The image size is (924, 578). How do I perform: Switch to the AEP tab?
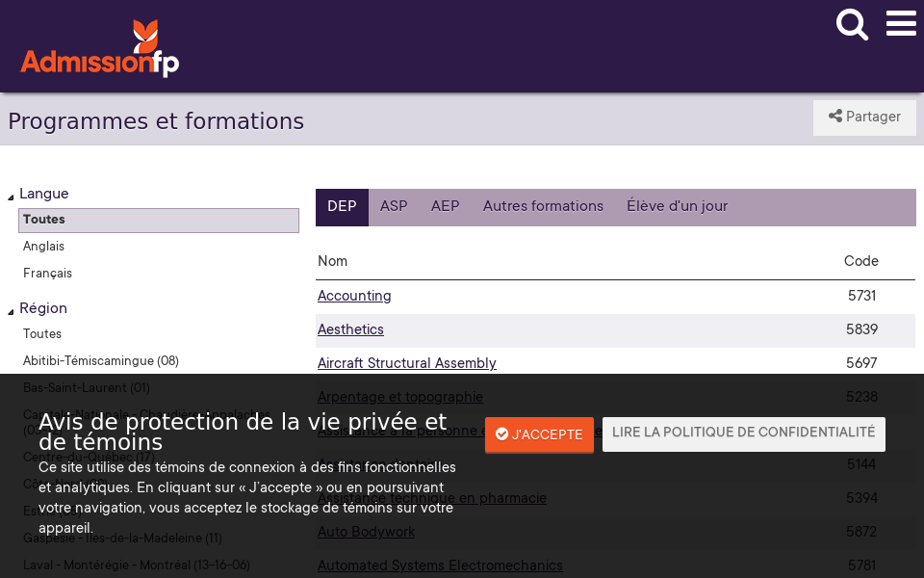[445, 206]
